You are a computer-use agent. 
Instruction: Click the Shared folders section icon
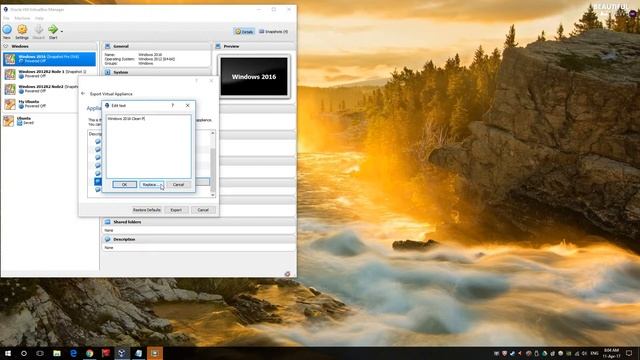[108, 222]
